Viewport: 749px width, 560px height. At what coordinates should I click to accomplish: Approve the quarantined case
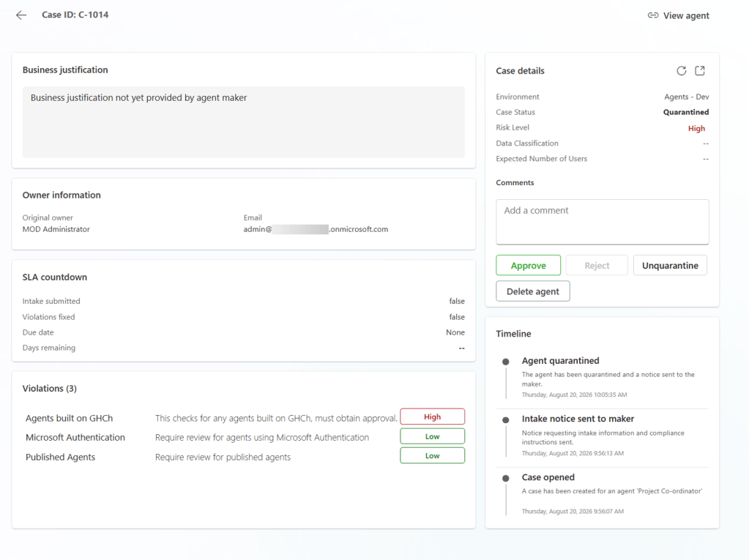tap(529, 266)
